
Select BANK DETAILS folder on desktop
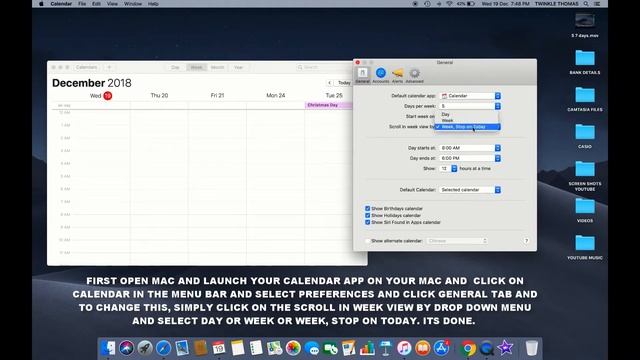585,62
